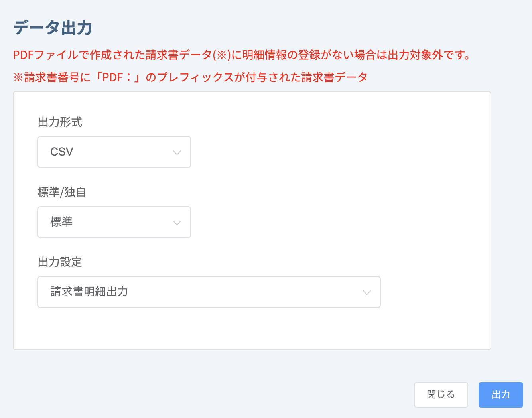Viewport: 532px width, 418px height.
Task: Click the chevron arrow beside 請求書明細出力
Action: click(367, 292)
